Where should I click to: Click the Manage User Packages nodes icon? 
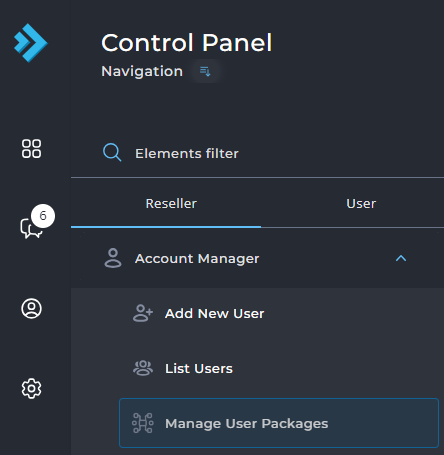(143, 423)
